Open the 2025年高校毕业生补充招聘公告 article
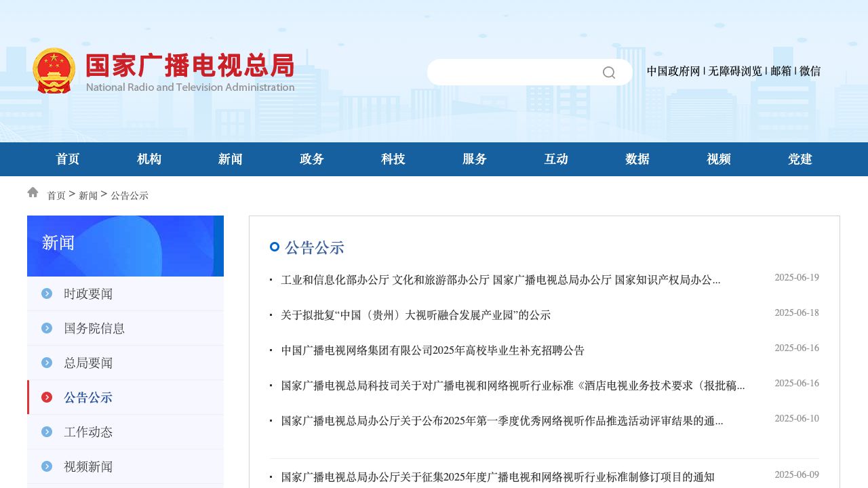Viewport: 868px width, 488px height. 433,350
